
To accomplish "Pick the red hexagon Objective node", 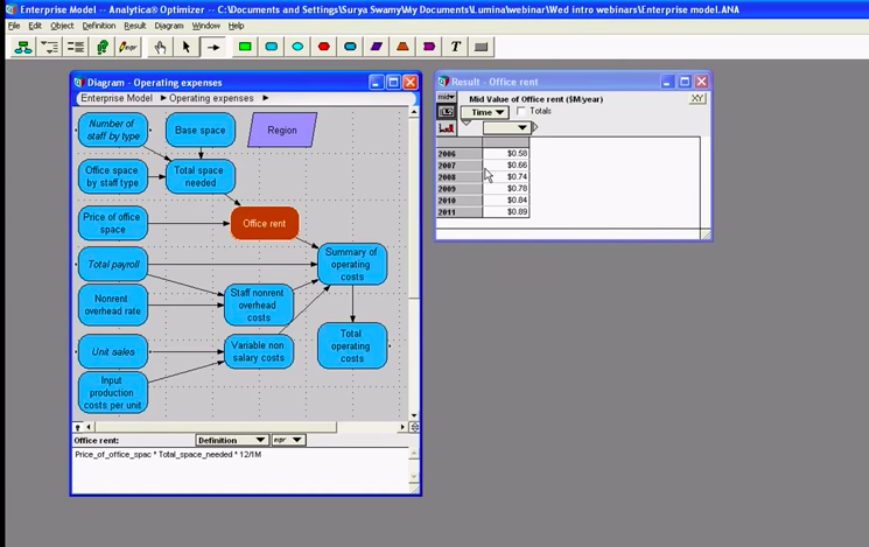I will click(324, 47).
